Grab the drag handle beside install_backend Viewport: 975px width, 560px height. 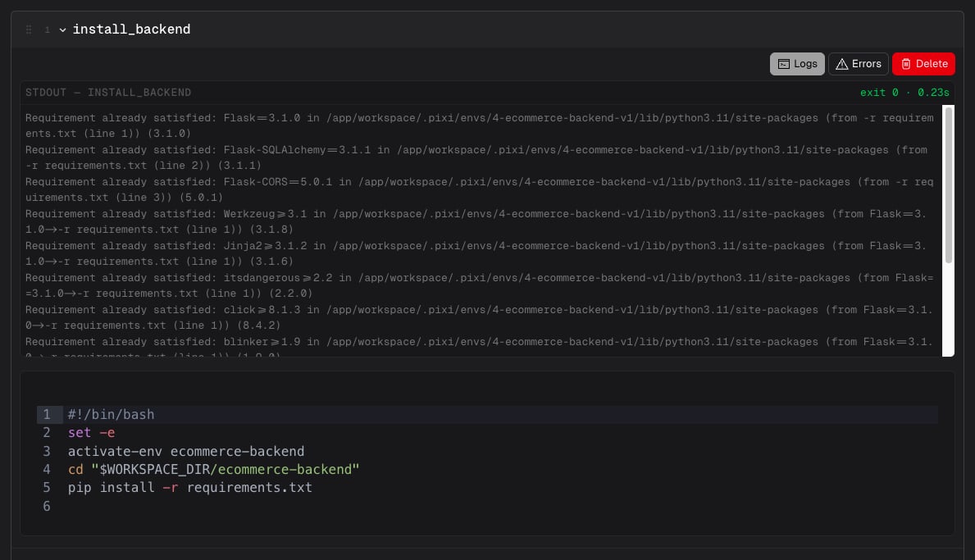(29, 30)
